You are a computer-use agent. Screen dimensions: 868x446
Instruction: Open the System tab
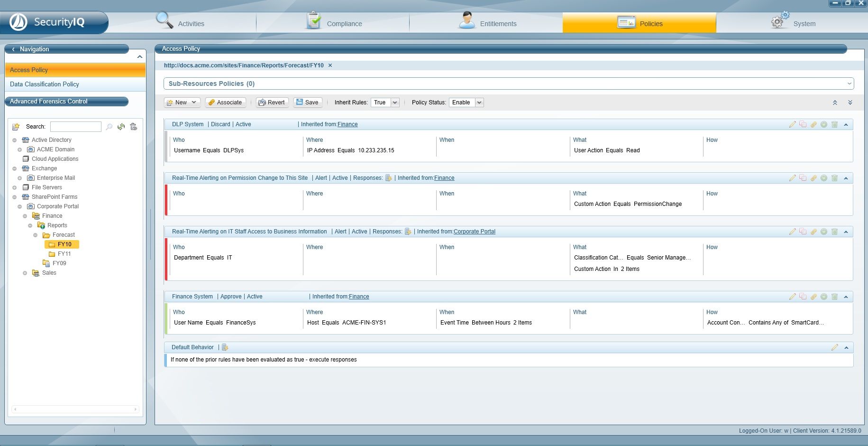[792, 23]
